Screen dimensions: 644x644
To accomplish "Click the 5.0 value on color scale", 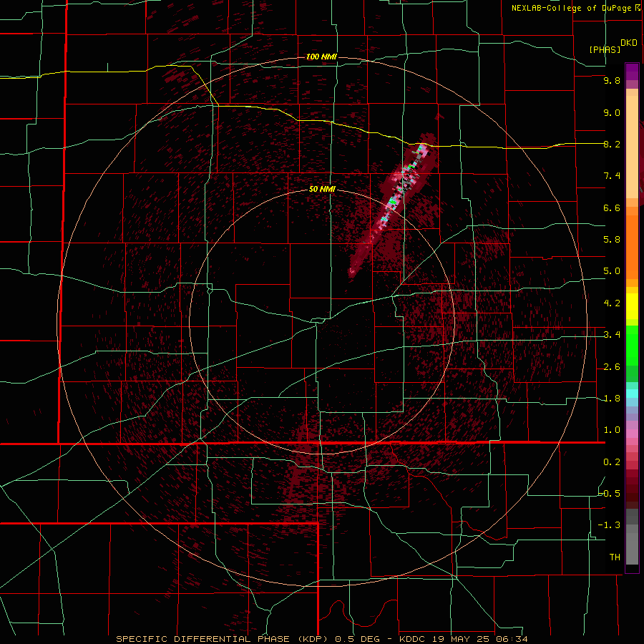I will 612,271.
